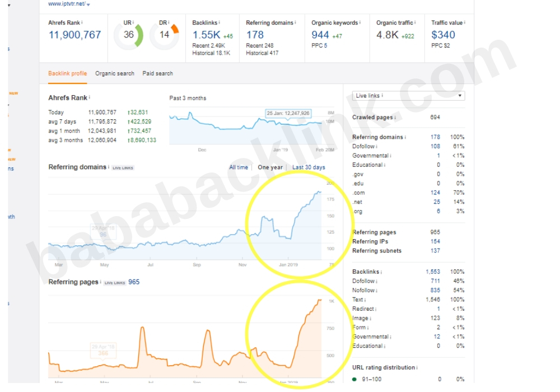Click the info icon beside Ahrefs Rank header
The height and width of the screenshot is (392, 560).
click(82, 22)
